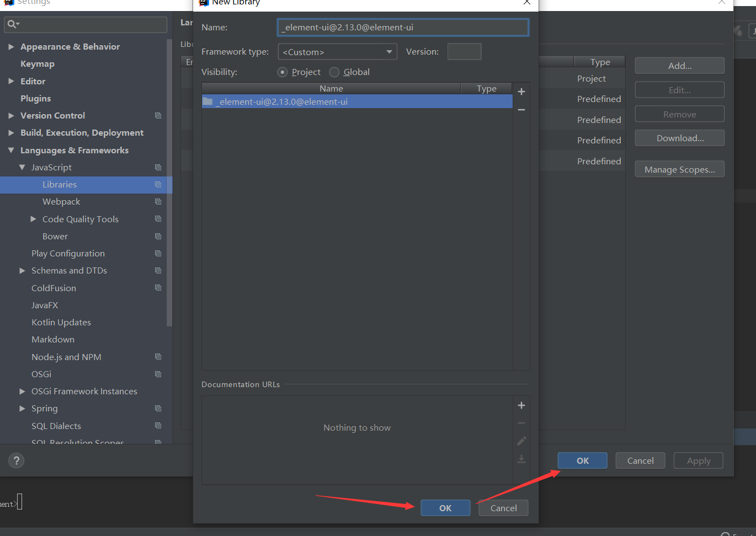Click inside the library Name input field
Screen dimensions: 756x536
(x=402, y=26)
